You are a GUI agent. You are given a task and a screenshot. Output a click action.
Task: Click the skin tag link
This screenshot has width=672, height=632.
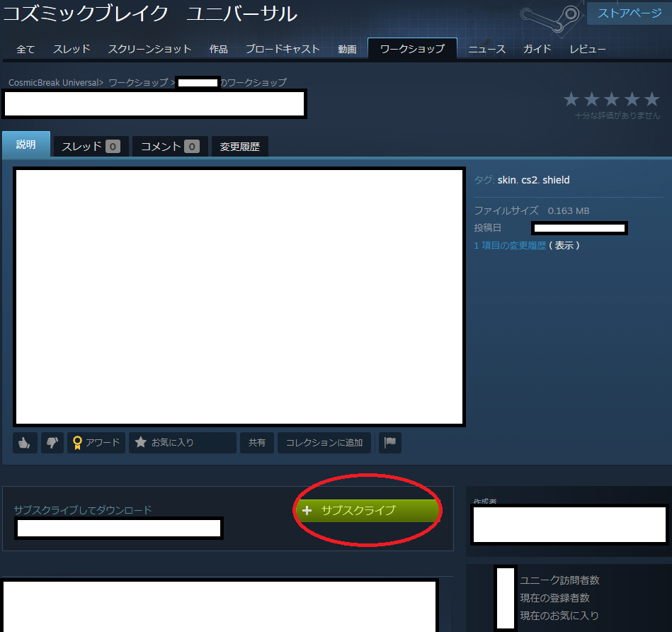506,180
